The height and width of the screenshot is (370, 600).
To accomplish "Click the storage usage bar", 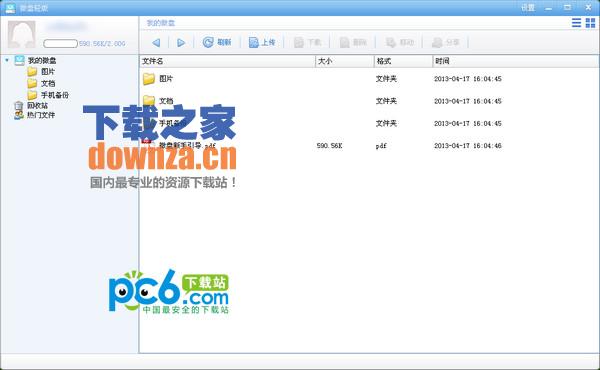I will (60, 44).
